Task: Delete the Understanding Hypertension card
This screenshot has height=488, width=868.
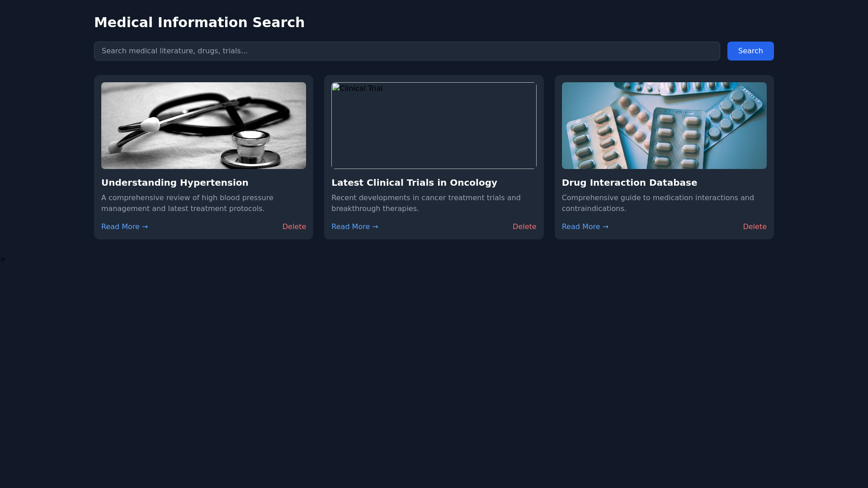Action: [294, 226]
